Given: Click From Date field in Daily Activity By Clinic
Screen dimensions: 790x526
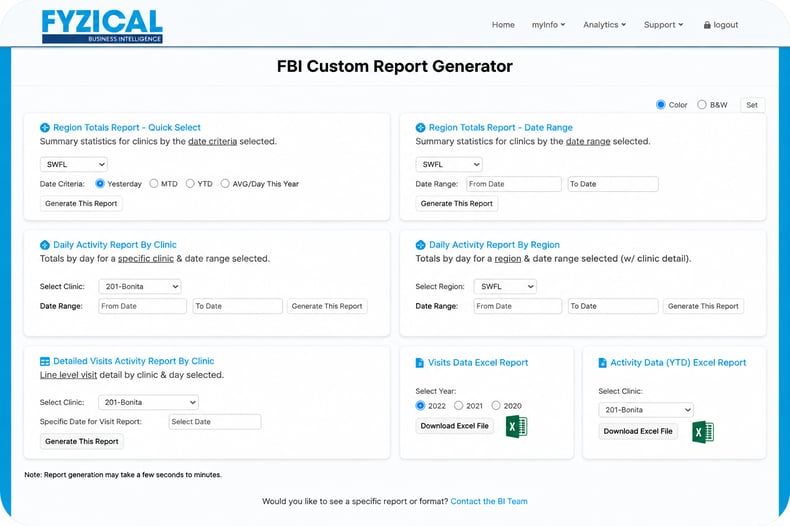Looking at the screenshot, I should coord(142,306).
